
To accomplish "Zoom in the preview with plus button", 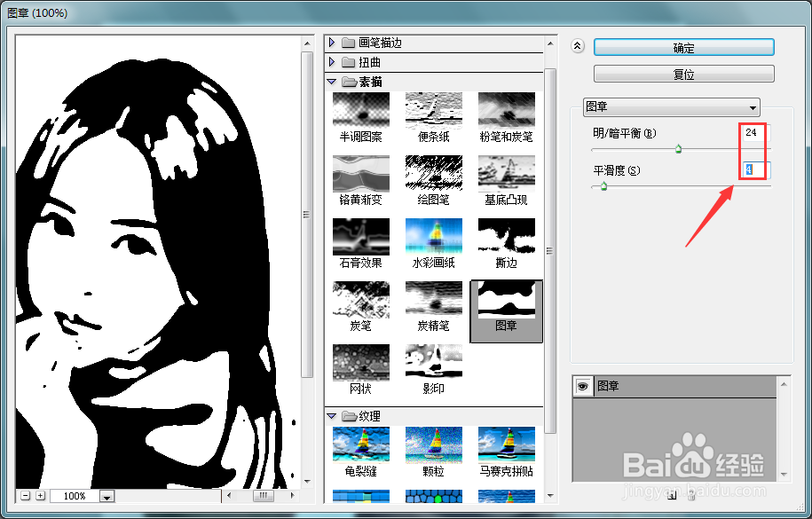I will 41,496.
